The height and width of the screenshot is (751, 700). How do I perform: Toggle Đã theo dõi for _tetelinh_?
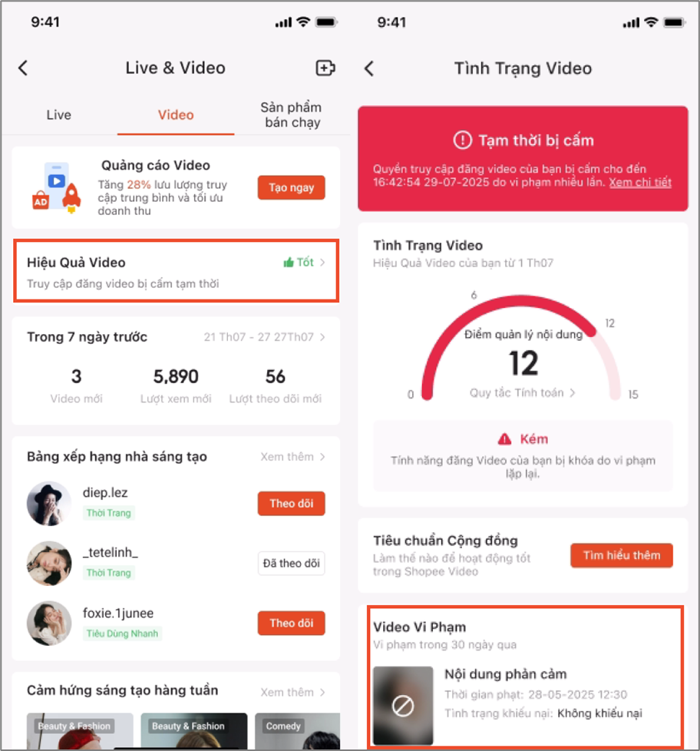tap(291, 564)
